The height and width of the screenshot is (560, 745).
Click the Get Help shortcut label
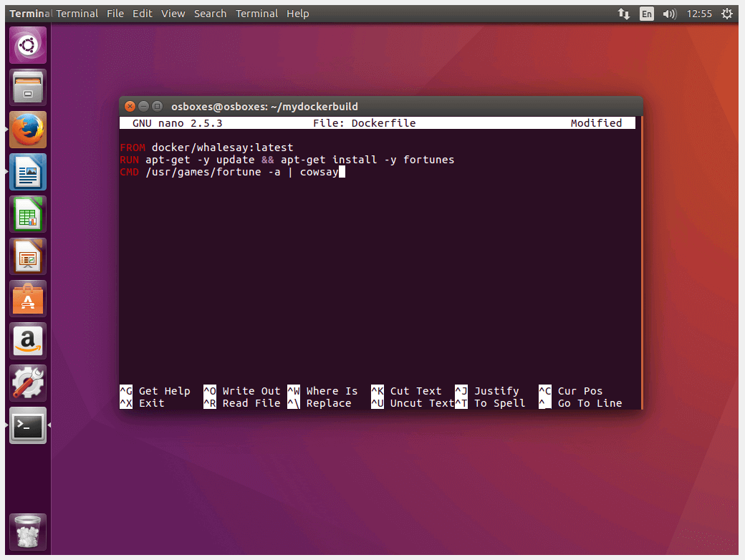point(165,391)
